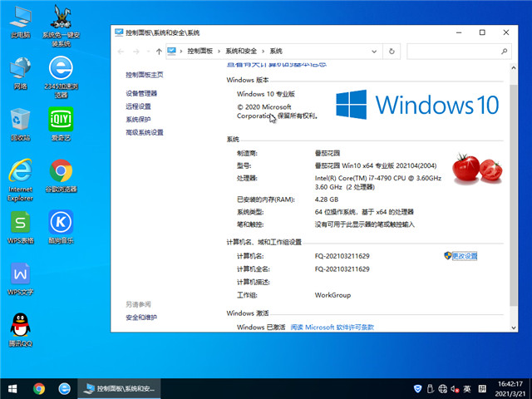This screenshot has height=399, width=532.
Task: Open the taskbar clock and date
Action: tap(510, 389)
